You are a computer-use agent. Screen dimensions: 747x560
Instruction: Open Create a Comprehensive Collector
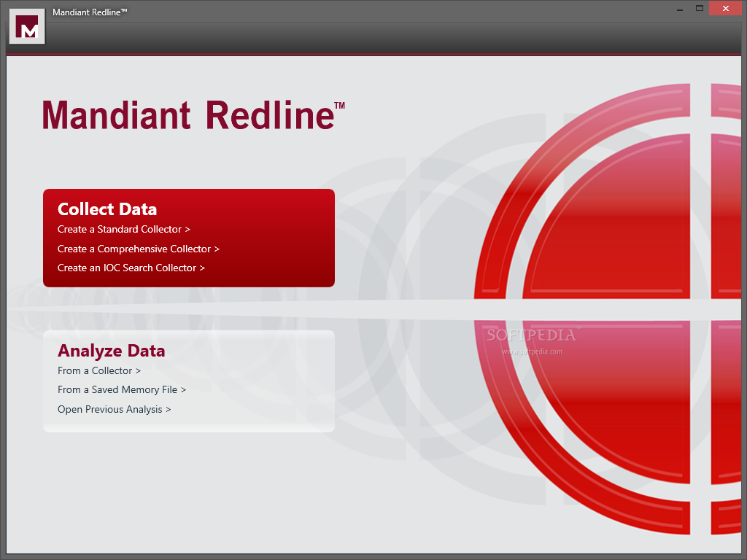coord(139,249)
